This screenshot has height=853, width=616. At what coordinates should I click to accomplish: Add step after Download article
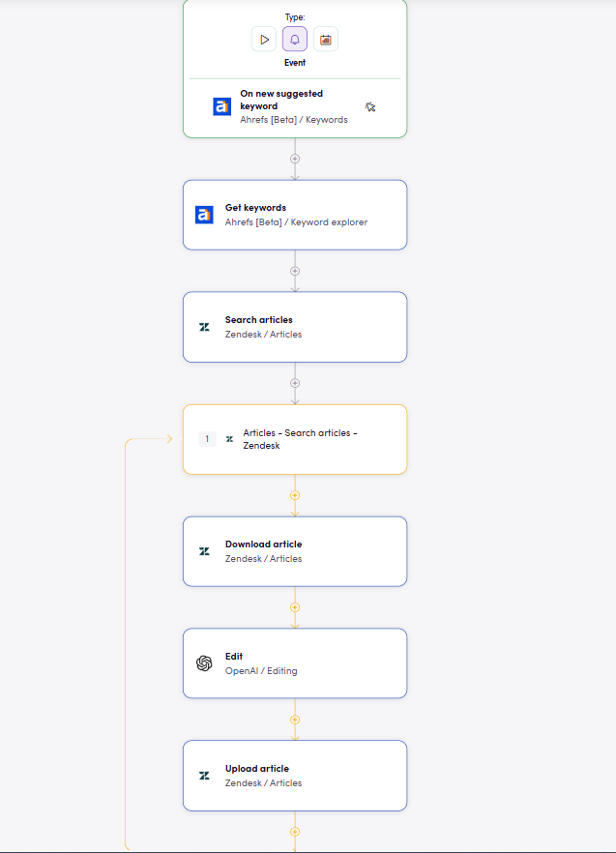coord(295,607)
